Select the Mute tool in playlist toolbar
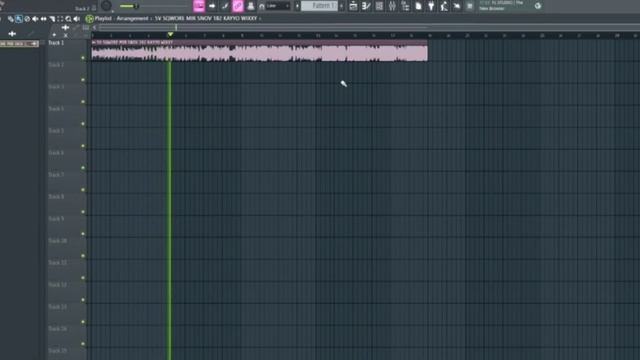 pyautogui.click(x=35, y=19)
